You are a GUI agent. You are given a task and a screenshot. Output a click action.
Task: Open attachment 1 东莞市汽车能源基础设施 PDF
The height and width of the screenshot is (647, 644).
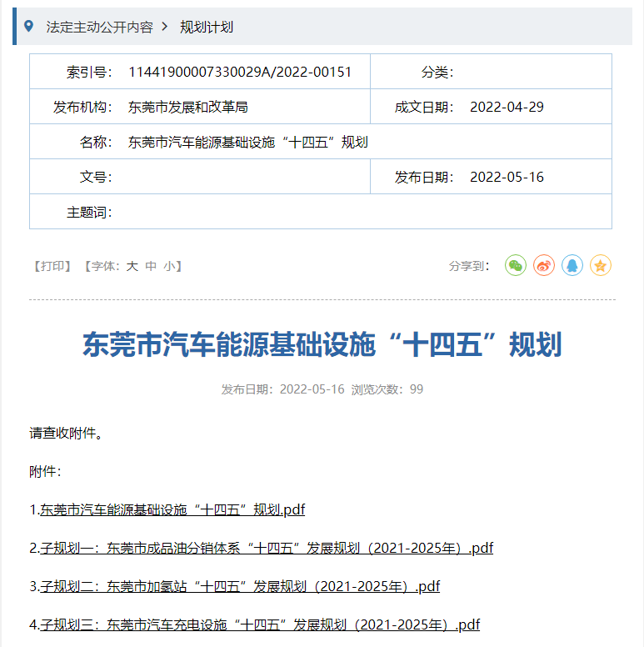172,509
